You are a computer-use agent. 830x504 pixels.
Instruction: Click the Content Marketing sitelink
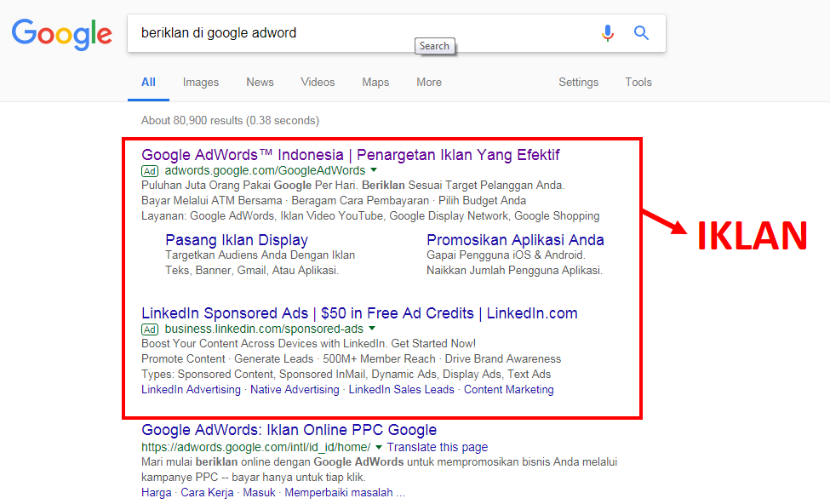pyautogui.click(x=508, y=389)
